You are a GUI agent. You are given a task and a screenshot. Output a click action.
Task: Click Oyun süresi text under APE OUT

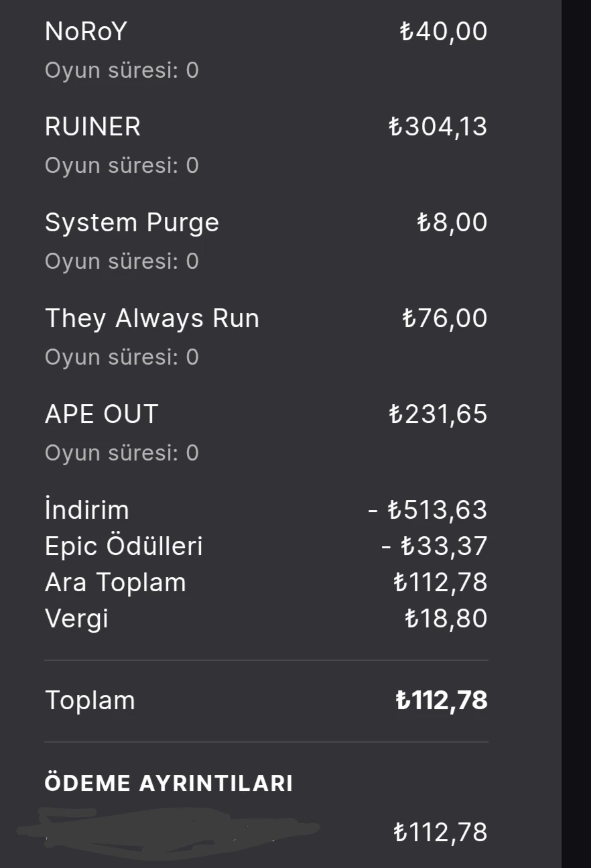tap(122, 453)
